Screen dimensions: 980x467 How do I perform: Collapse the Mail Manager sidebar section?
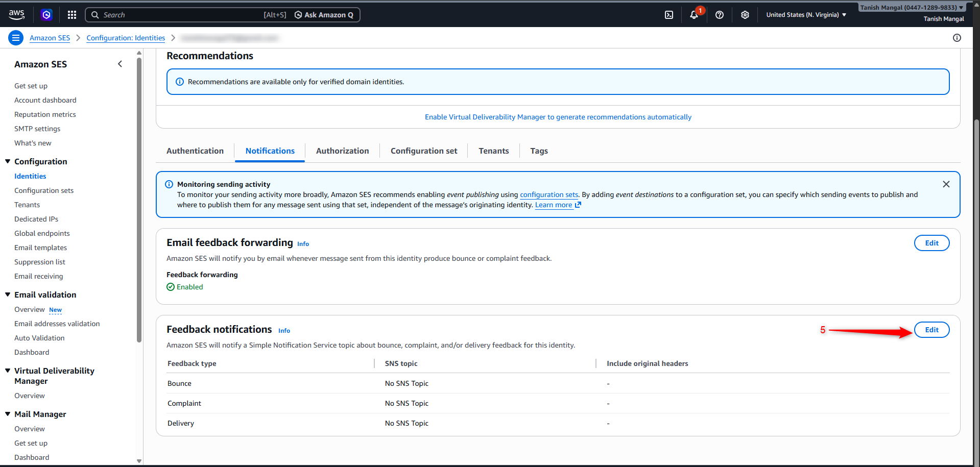click(8, 414)
